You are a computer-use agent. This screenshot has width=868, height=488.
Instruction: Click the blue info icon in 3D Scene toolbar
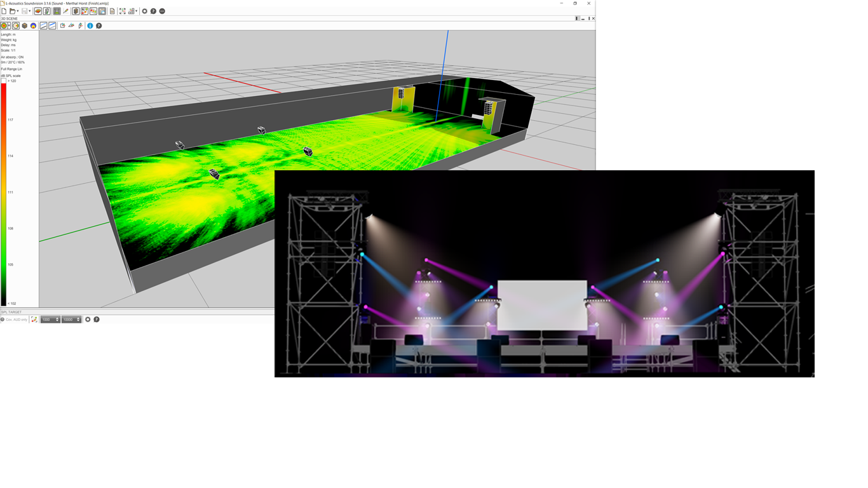(90, 26)
